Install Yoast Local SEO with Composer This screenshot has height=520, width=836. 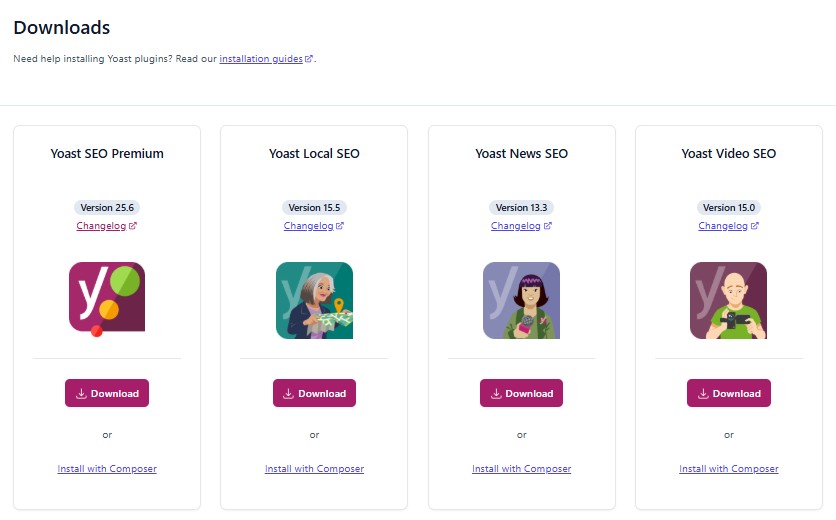314,469
